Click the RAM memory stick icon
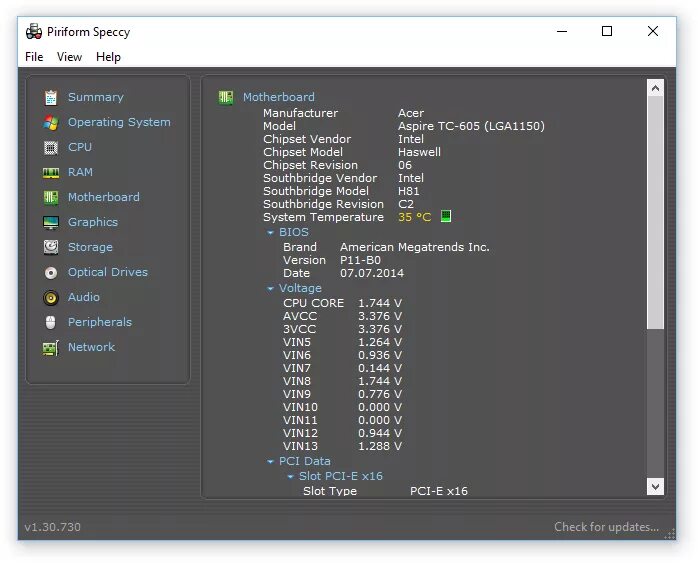 pos(51,173)
